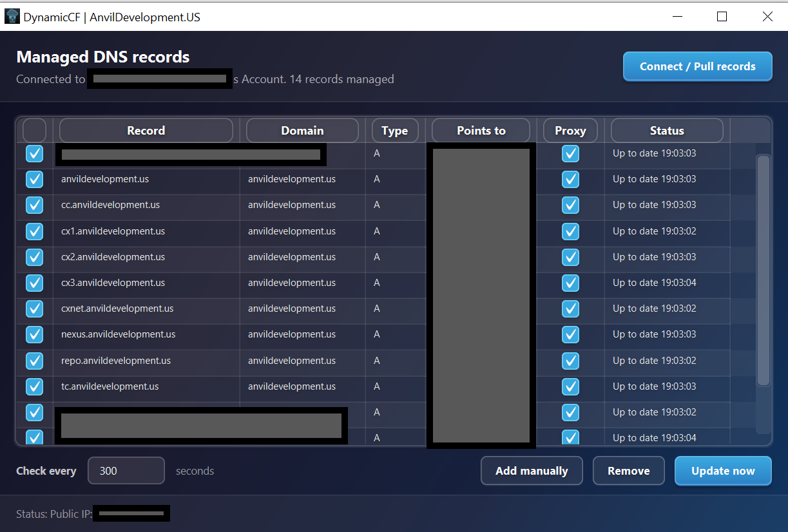This screenshot has width=788, height=532.
Task: Uncheck the cc.anvildevelopment.us row selection checkbox
Action: (34, 205)
